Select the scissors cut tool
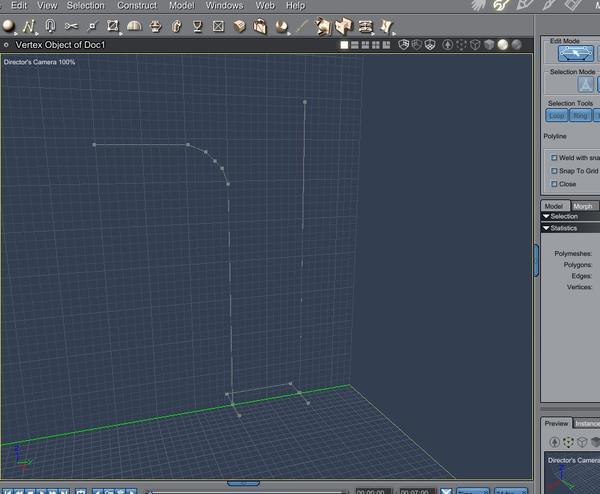Image resolution: width=600 pixels, height=494 pixels. 71,26
